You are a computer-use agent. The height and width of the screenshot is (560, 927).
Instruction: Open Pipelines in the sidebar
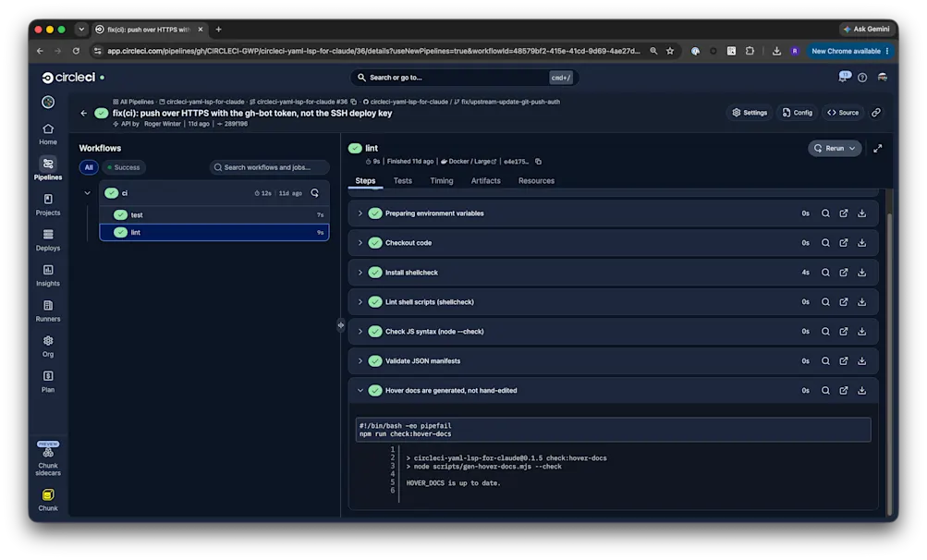pos(48,168)
